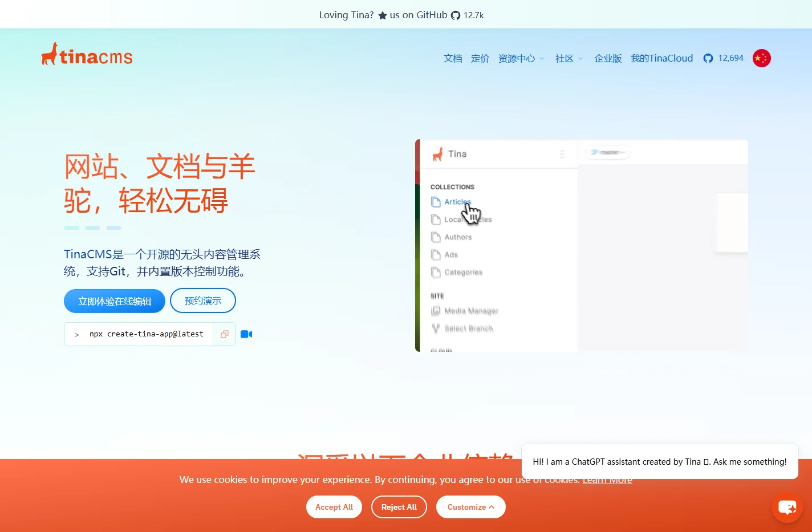812x532 pixels.
Task: Click GitHub octocat icon beside 12.7k
Action: (x=456, y=15)
